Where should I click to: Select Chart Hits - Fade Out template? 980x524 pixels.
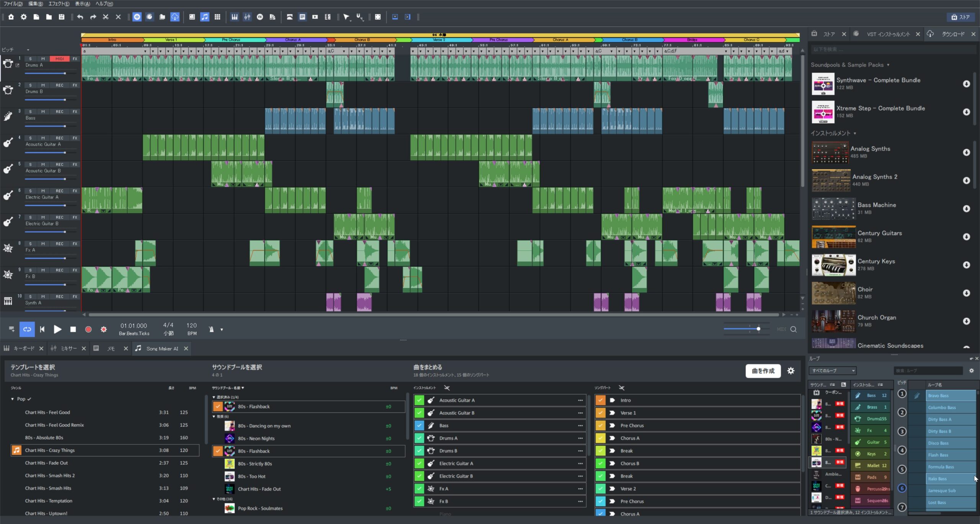point(46,463)
